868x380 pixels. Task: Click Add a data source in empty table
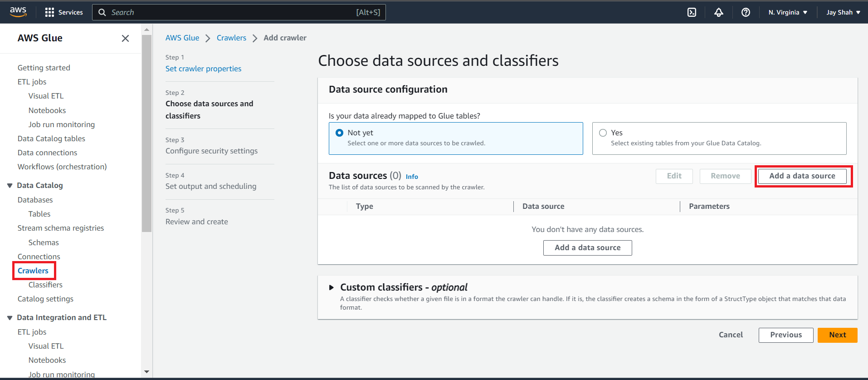pos(587,248)
